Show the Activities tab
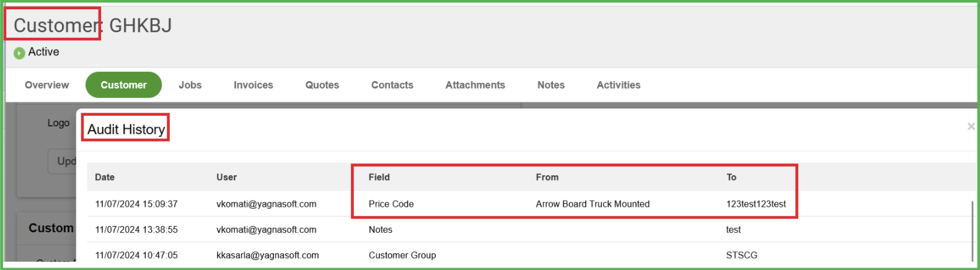The width and height of the screenshot is (980, 270). [x=619, y=85]
